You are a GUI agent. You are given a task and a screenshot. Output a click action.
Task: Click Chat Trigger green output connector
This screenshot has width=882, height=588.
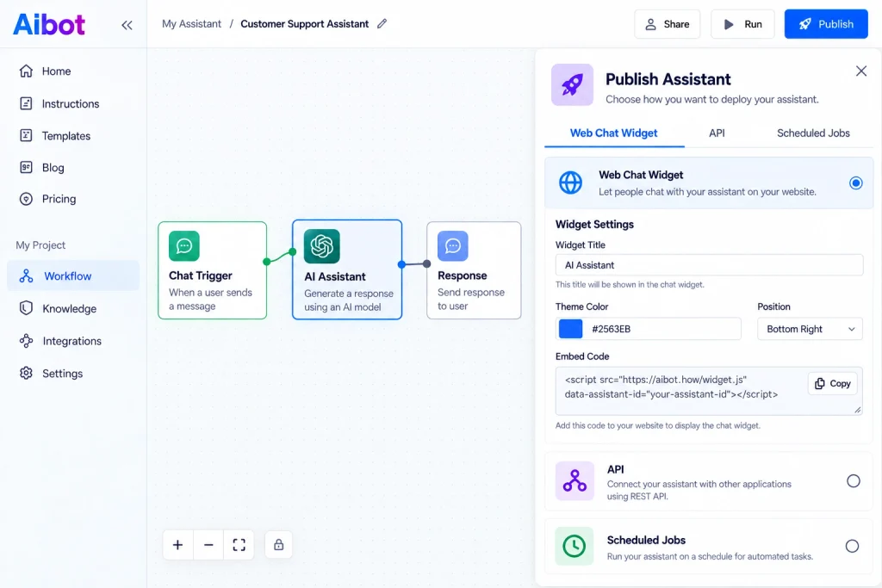[x=267, y=262]
